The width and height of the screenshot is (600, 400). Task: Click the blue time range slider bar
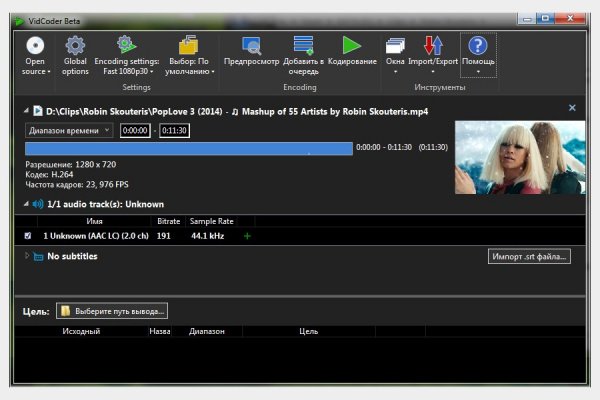[x=189, y=149]
